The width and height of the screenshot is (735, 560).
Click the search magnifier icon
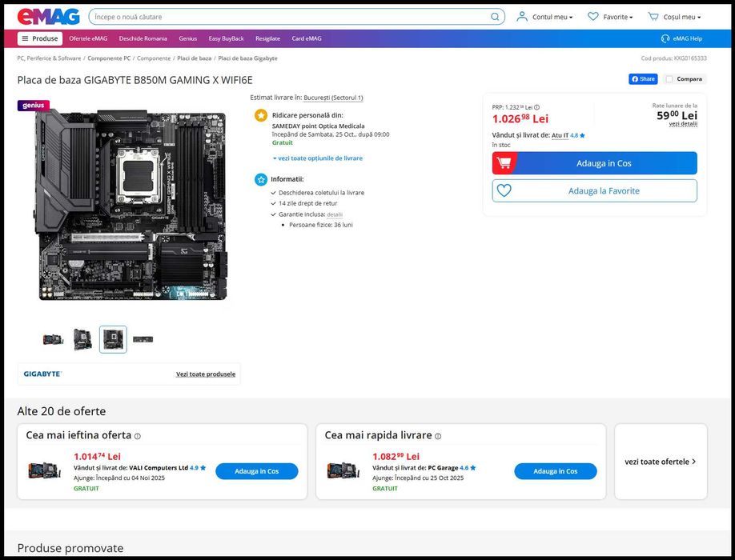click(495, 17)
